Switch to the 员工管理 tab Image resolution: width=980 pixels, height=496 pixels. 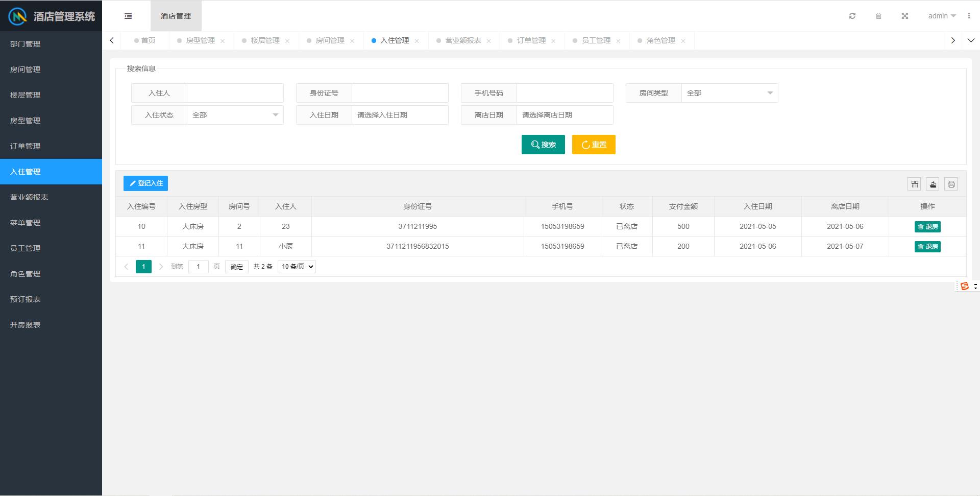[596, 40]
